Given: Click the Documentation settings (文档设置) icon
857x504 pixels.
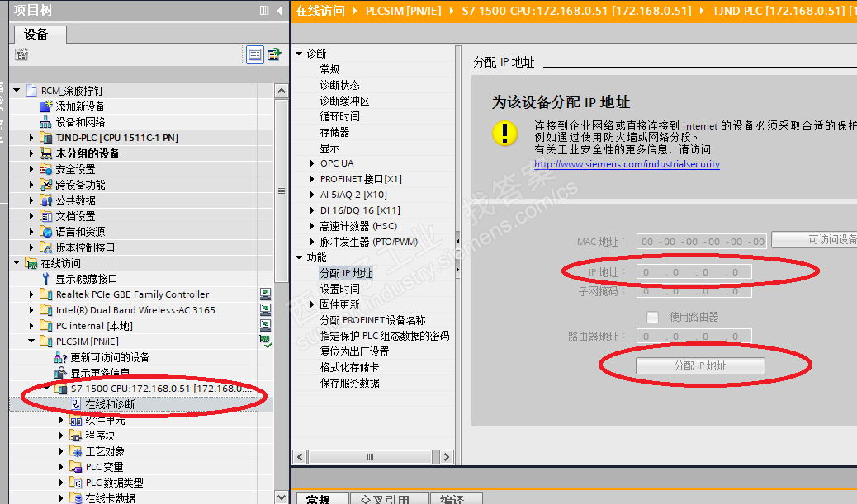Looking at the screenshot, I should click(x=46, y=216).
